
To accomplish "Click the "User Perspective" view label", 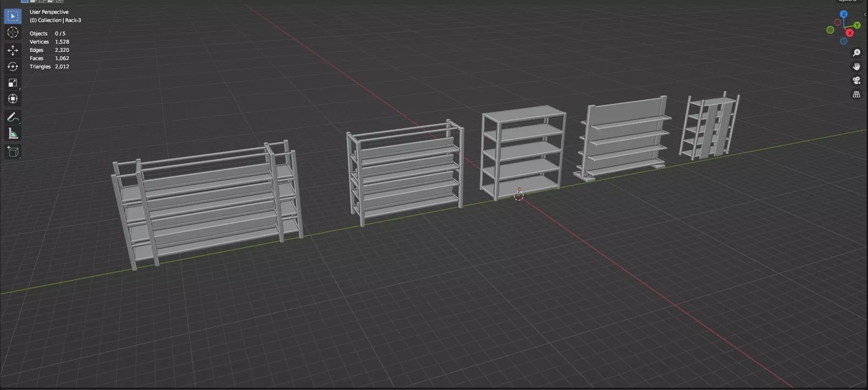I will [x=49, y=12].
